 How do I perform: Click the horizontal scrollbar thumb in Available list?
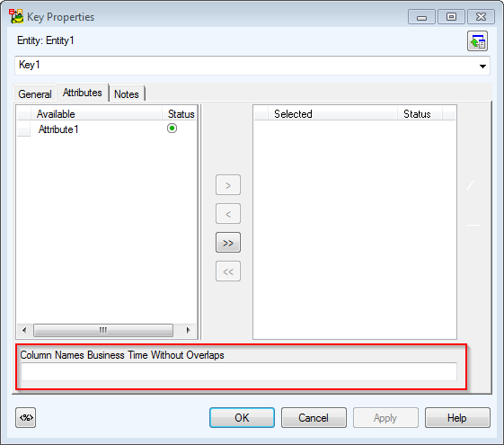(103, 330)
